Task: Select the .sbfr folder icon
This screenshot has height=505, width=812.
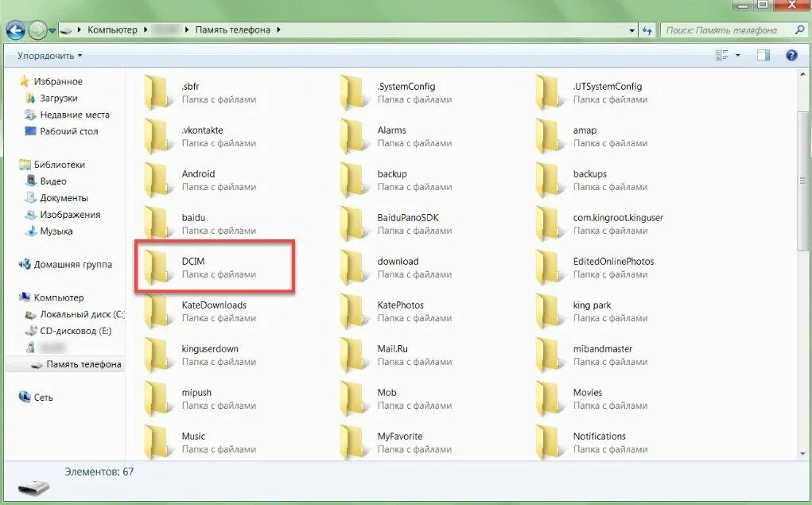Action: 157,92
